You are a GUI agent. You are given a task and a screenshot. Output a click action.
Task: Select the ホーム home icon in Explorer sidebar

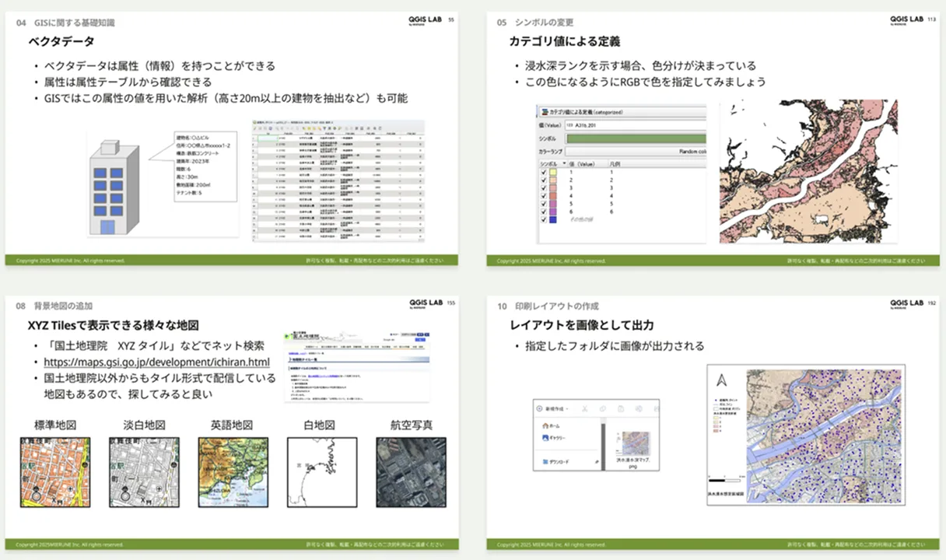tap(545, 426)
